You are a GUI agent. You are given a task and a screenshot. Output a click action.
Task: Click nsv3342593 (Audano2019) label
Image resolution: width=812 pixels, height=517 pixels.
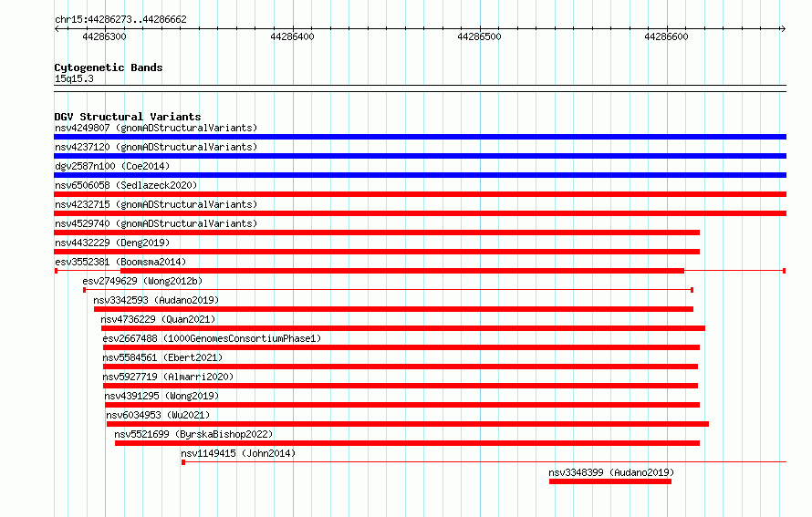point(156,300)
